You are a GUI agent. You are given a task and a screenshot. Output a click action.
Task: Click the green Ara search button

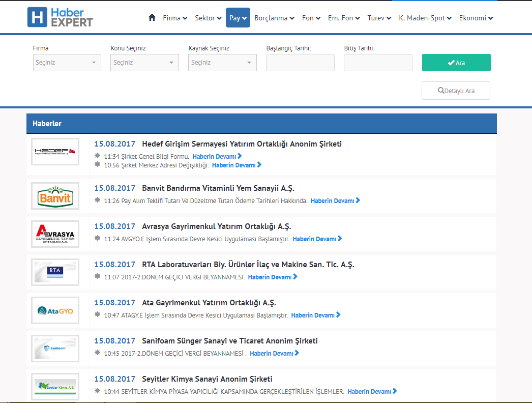coord(456,63)
